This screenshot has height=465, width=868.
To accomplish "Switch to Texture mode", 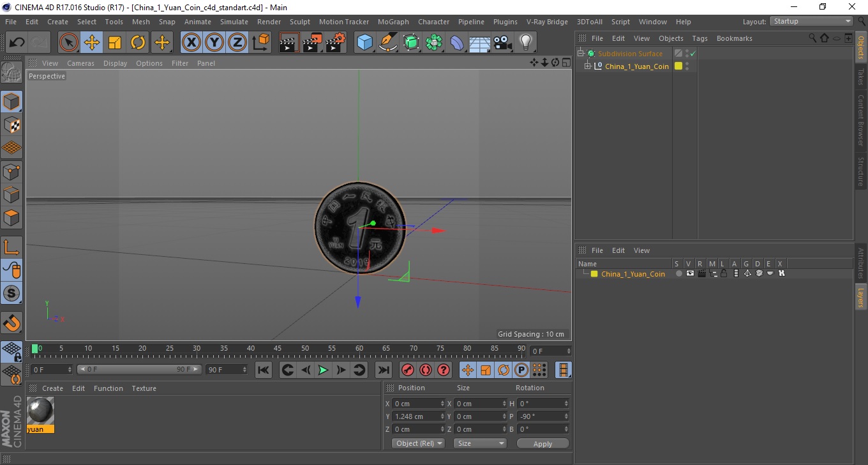I will pos(12,125).
